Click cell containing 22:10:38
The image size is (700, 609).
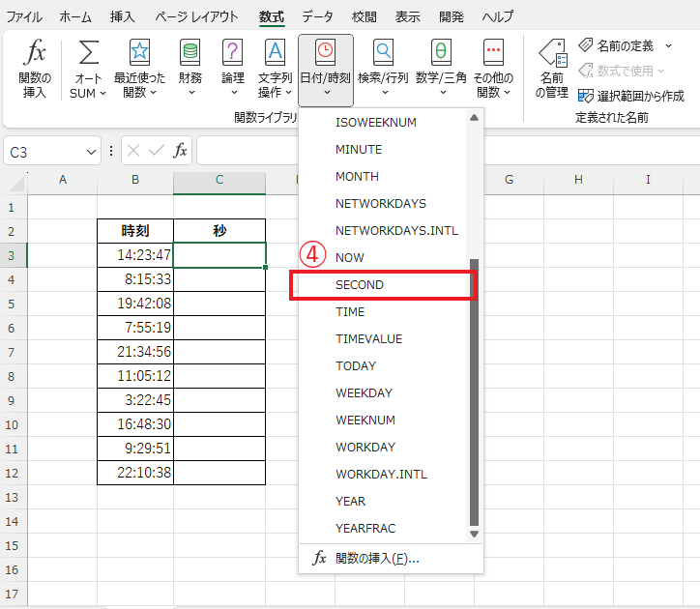pyautogui.click(x=135, y=473)
